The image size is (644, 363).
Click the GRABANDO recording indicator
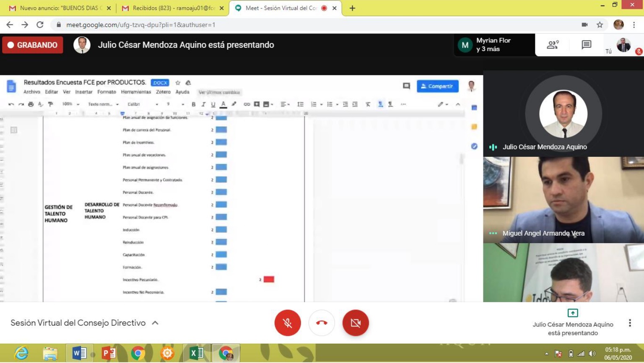pos(33,45)
